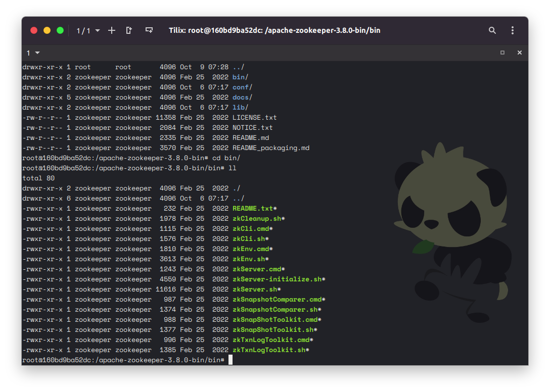Click the zkEnv.sh file name
Viewport: 550px width, 392px height.
249,260
